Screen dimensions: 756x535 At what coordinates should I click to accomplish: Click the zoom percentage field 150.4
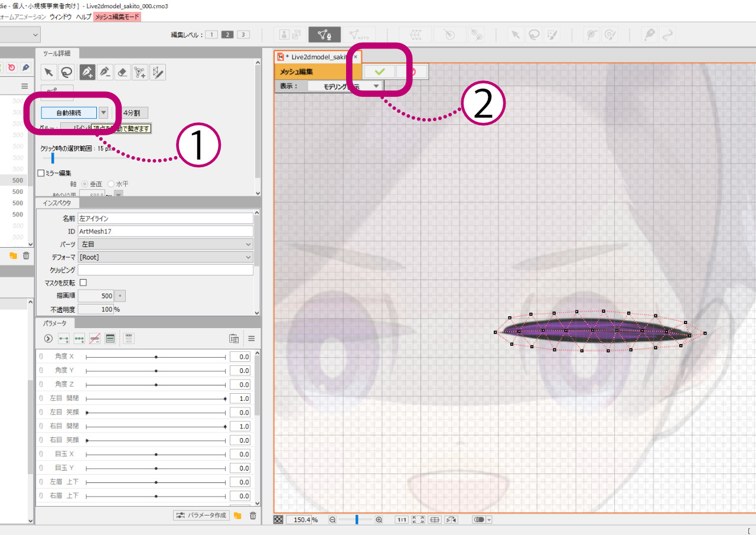(x=299, y=520)
